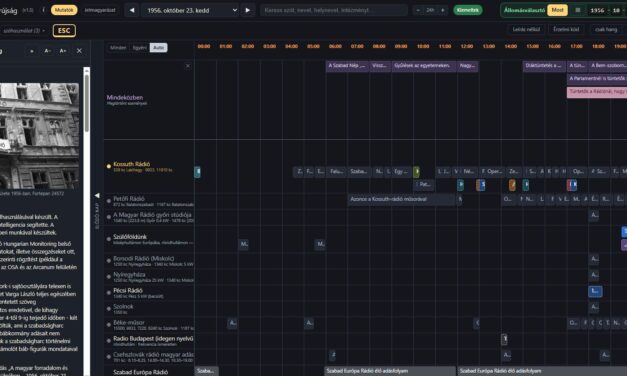Select the Nyíregyháza station
627x376 pixels.
coord(129,275)
